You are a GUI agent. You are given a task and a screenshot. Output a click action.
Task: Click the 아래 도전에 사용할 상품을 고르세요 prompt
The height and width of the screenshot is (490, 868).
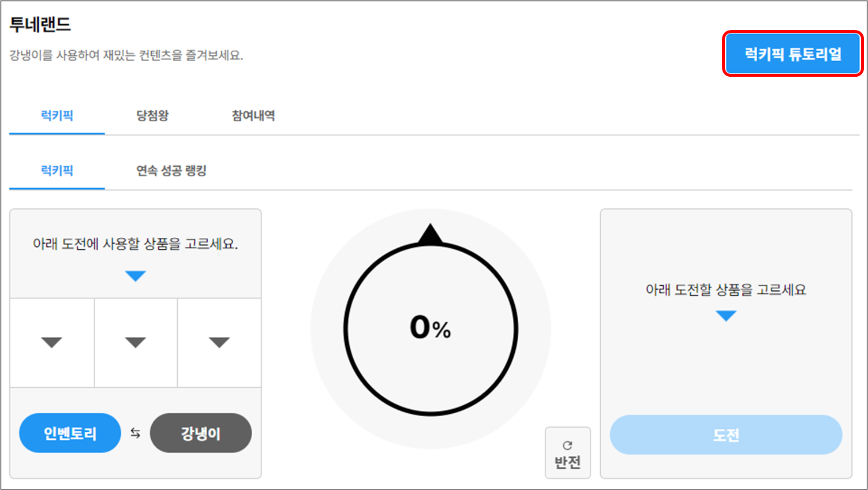click(136, 244)
